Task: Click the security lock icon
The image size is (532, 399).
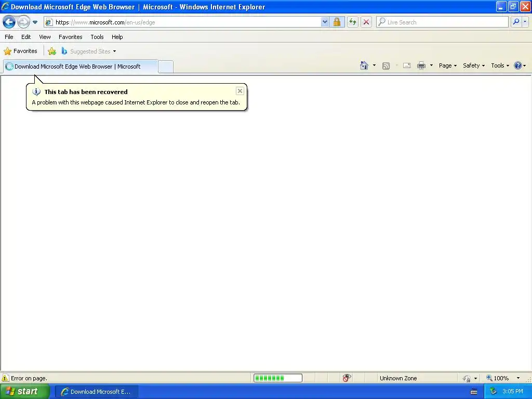Action: coord(337,22)
